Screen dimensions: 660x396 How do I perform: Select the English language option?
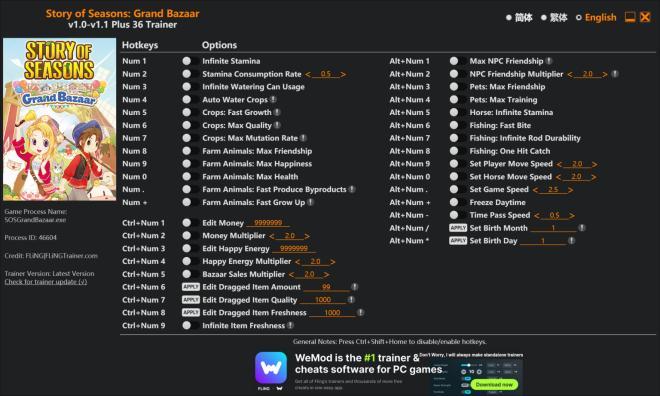click(596, 18)
